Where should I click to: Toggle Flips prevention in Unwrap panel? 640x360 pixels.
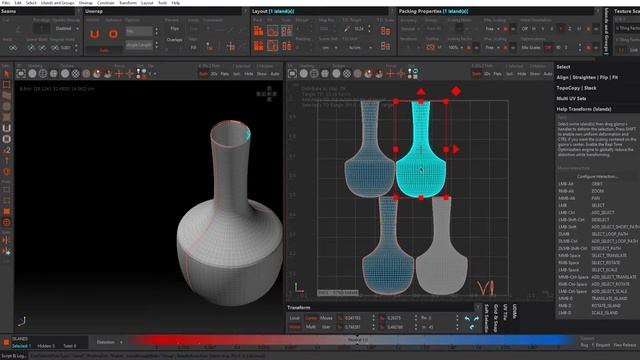[x=175, y=29]
